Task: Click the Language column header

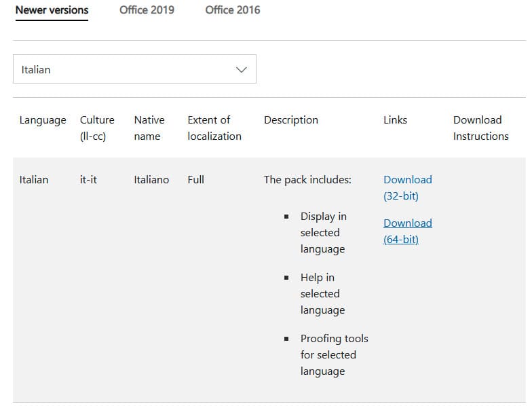Action: (43, 120)
